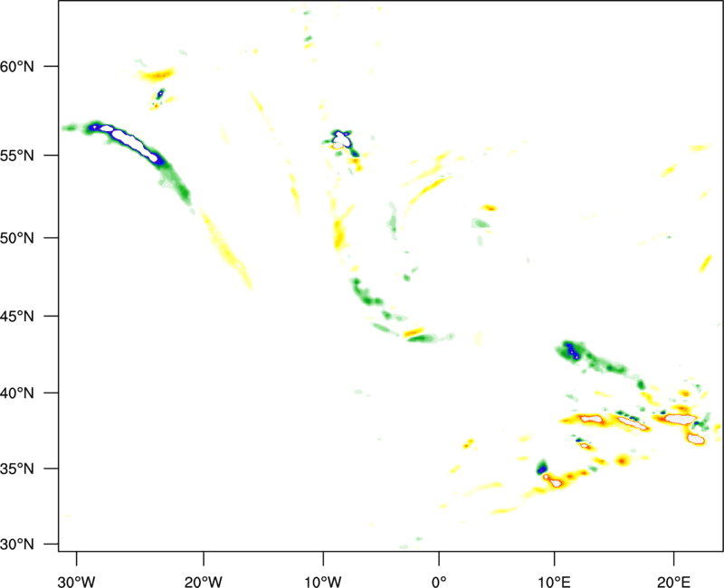
Task: Click the 35°N latitude label
Action: [x=17, y=469]
